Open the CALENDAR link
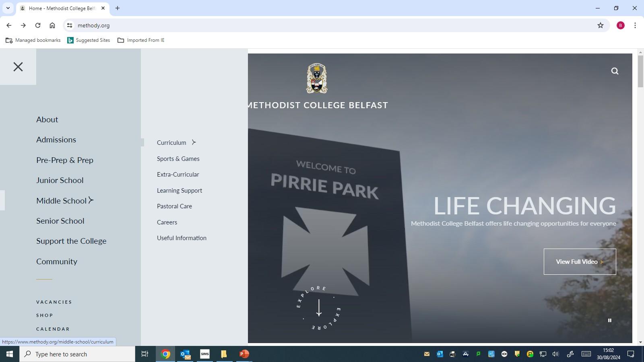Image resolution: width=644 pixels, height=362 pixels. tap(53, 329)
